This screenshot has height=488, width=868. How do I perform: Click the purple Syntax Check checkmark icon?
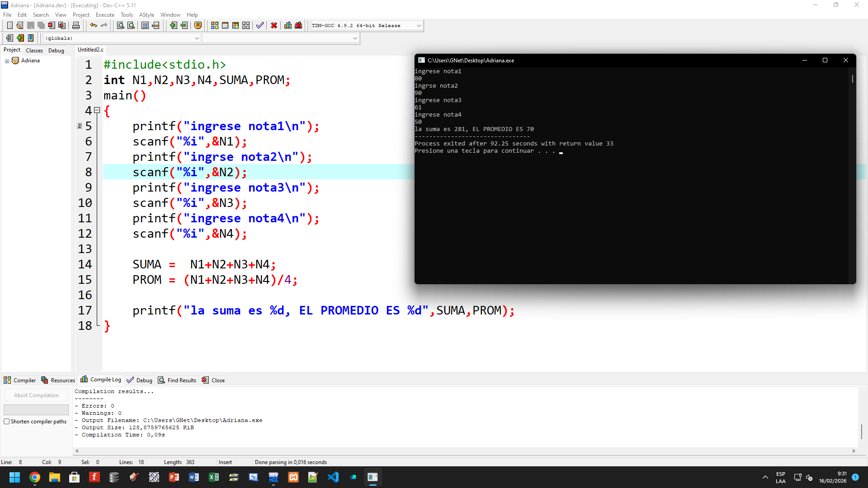pyautogui.click(x=259, y=26)
